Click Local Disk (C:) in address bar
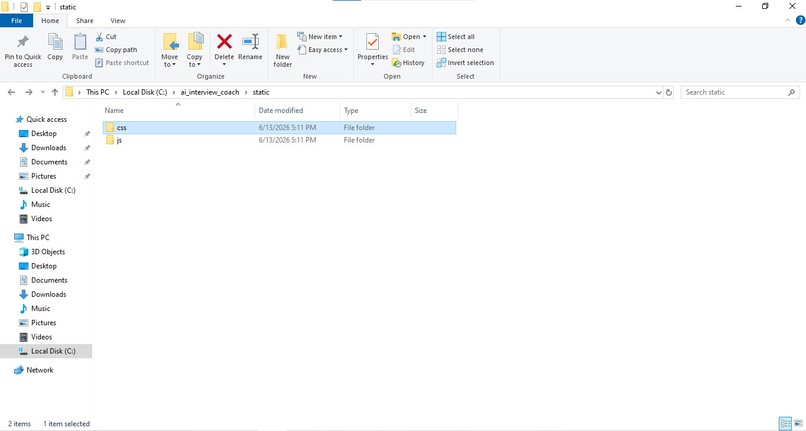 tap(145, 92)
